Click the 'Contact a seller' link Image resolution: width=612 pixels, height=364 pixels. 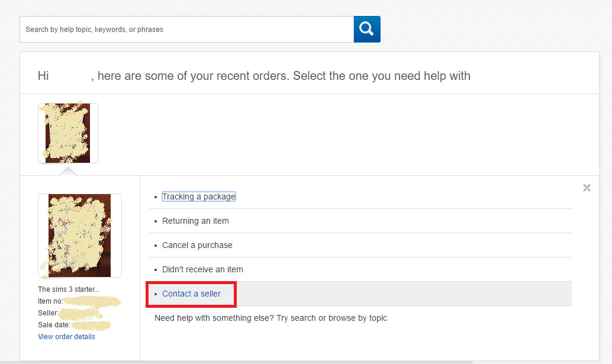point(191,294)
